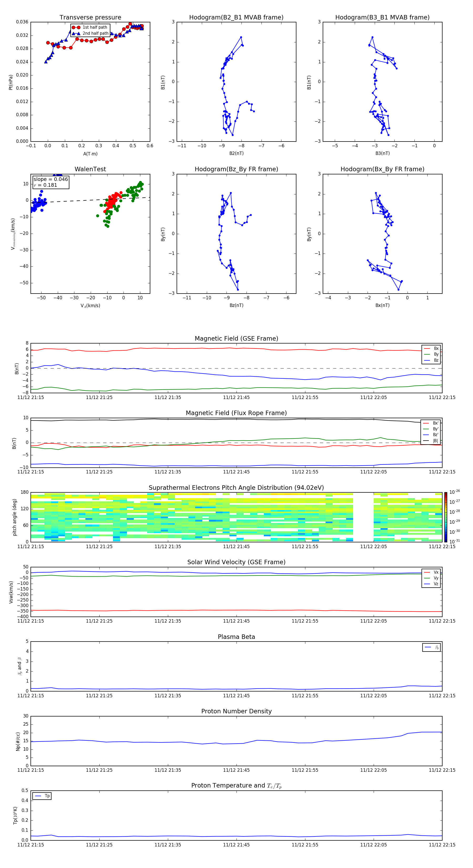Click the Suprathermal Electrons Pitch Angle Distribution title
The image size is (473, 868).
[x=236, y=488]
